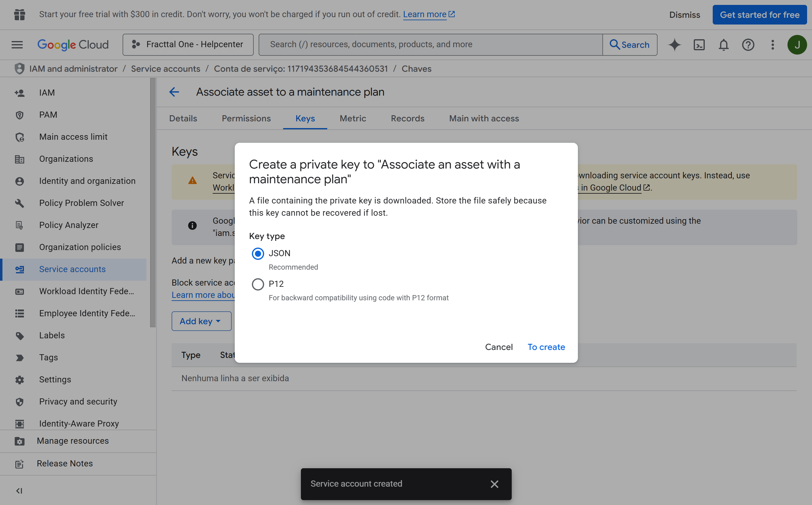Image resolution: width=812 pixels, height=505 pixels.
Task: Click the back arrow beside page title
Action: (x=174, y=92)
